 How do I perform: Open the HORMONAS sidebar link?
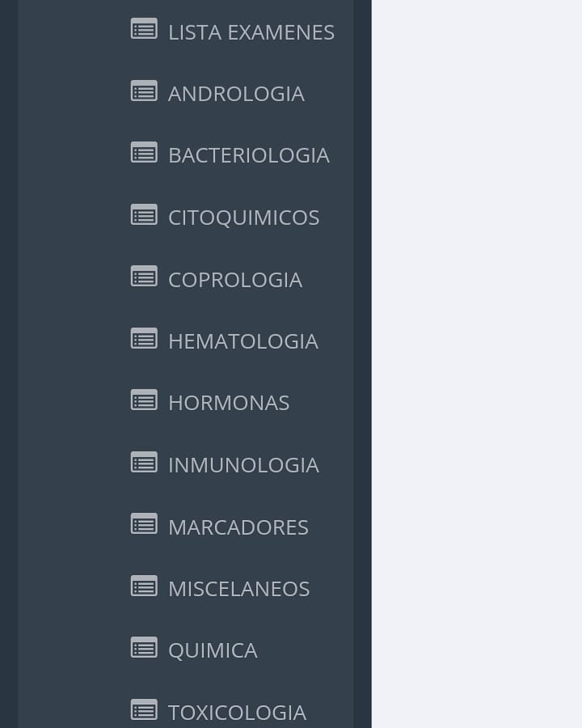[x=229, y=403]
